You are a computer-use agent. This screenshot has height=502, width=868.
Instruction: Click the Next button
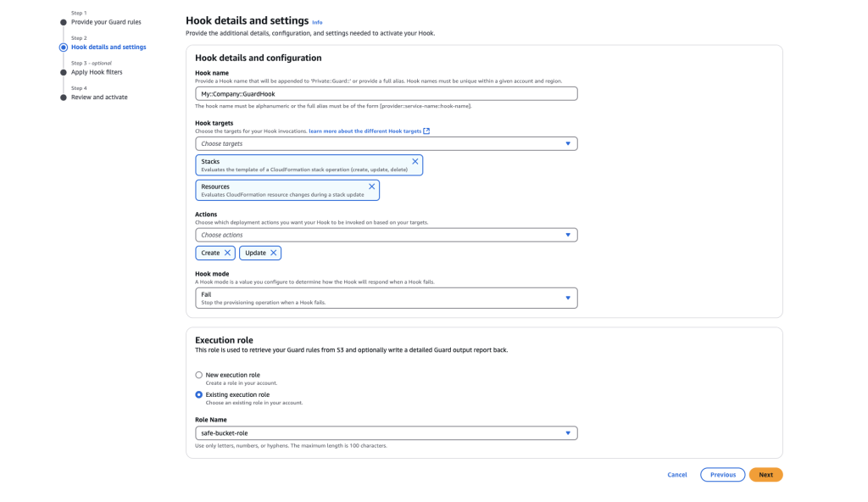pos(764,474)
